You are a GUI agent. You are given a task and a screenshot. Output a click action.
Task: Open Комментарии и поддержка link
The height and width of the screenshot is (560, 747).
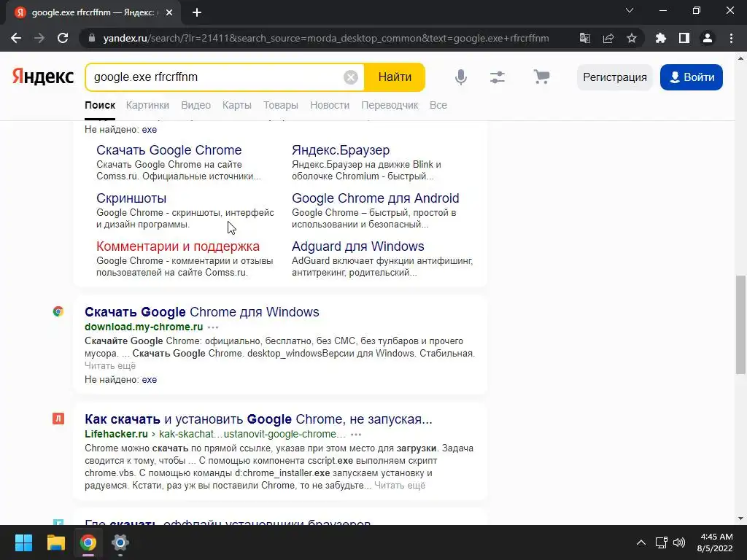(x=178, y=246)
